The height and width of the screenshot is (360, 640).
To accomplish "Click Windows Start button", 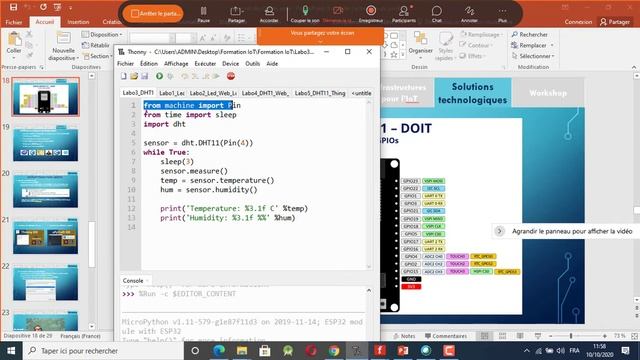I will pyautogui.click(x=11, y=351).
